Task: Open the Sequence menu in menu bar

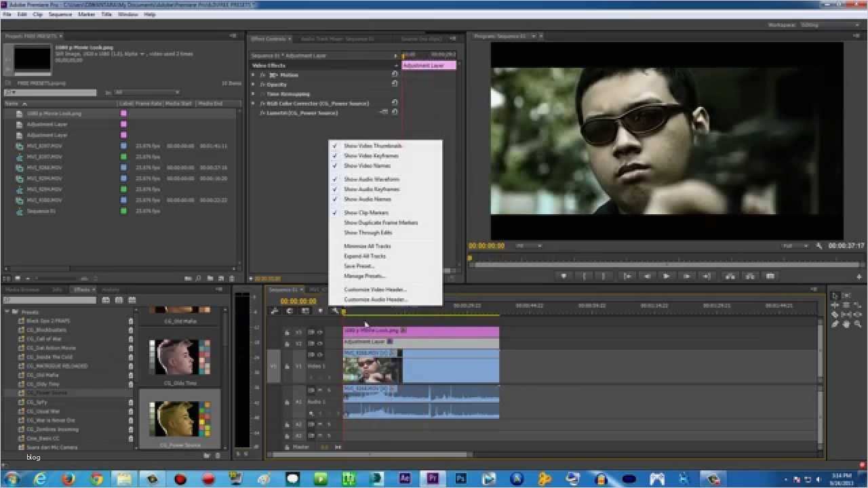Action: [x=60, y=14]
